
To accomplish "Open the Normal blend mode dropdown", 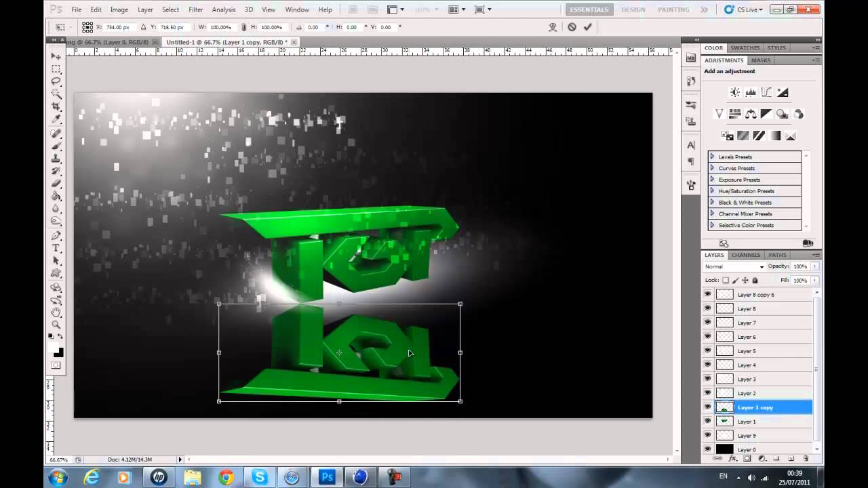I will point(734,266).
